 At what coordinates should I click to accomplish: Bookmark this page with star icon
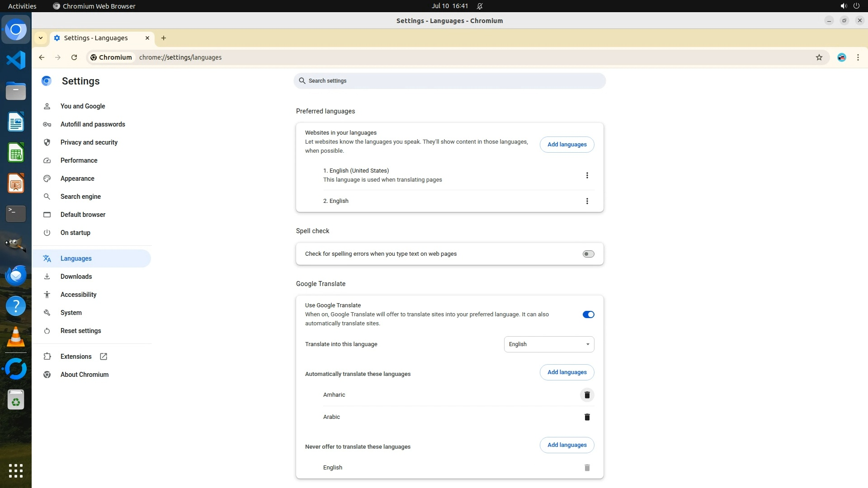[x=819, y=57]
